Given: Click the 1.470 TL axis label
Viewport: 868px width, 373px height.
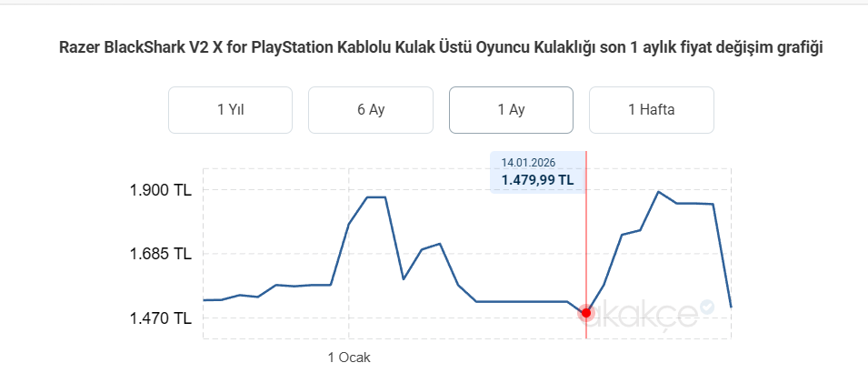Looking at the screenshot, I should [x=162, y=318].
